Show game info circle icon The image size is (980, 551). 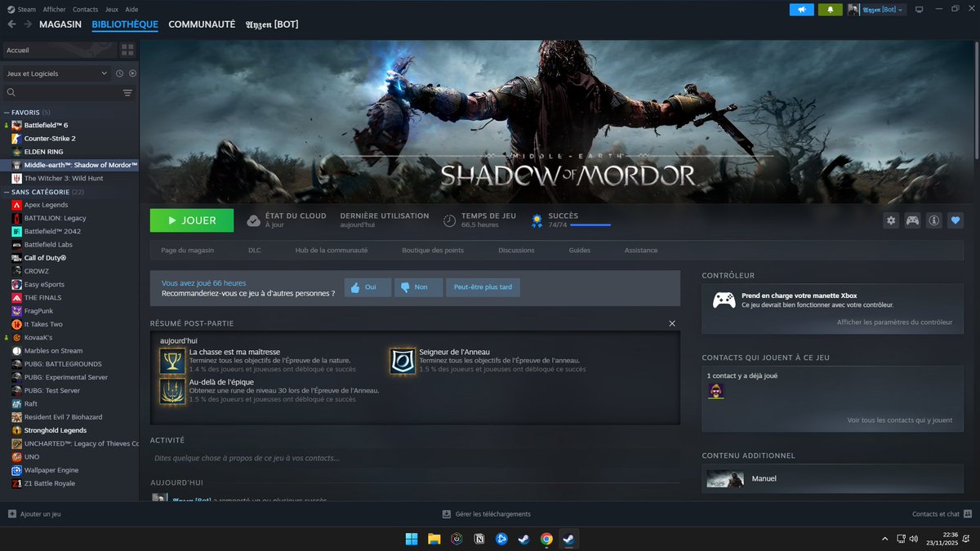[933, 220]
